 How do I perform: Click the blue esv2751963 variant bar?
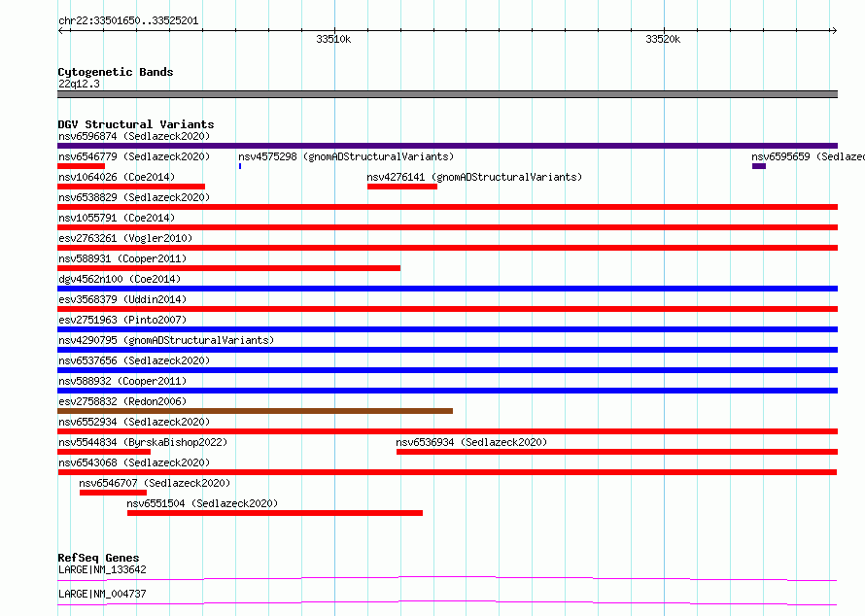coord(447,329)
